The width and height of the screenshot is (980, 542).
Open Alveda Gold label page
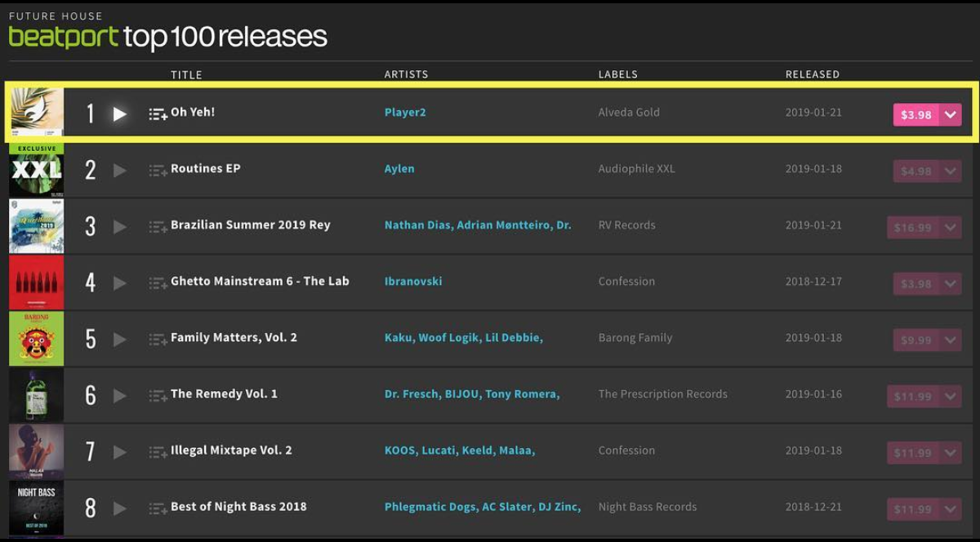(629, 113)
